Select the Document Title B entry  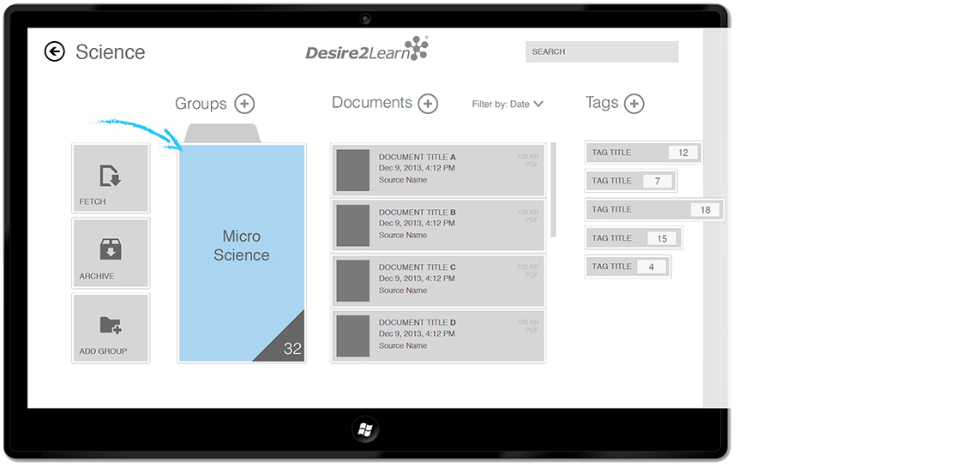437,225
